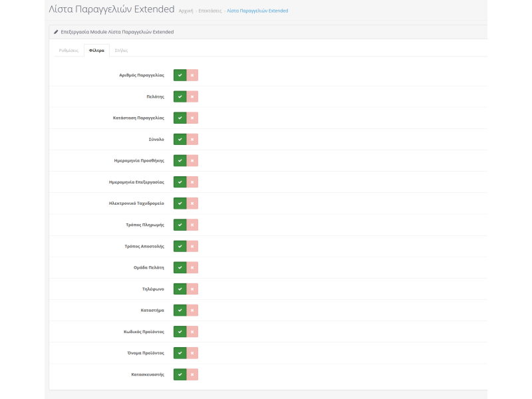Screen dimensions: 532x399
Task: Disable the Κατασκευαστής filter
Action: 192,374
